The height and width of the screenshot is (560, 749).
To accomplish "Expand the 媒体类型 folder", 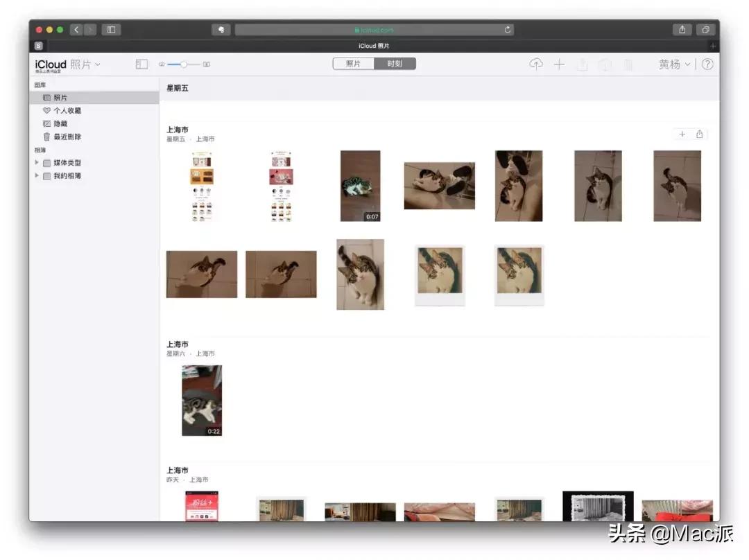I will click(x=37, y=162).
